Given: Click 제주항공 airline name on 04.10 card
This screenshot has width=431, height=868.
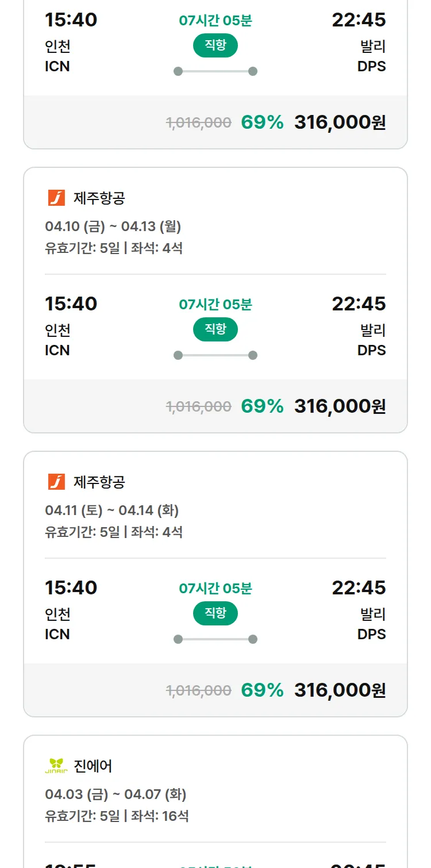Looking at the screenshot, I should (x=99, y=198).
